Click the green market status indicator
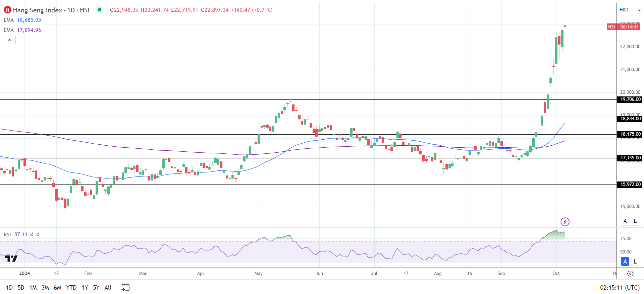 coord(99,10)
